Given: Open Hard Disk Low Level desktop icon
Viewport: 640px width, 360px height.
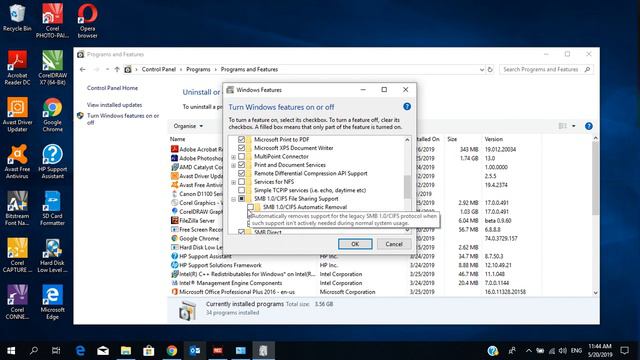Looking at the screenshot, I should pos(52,256).
